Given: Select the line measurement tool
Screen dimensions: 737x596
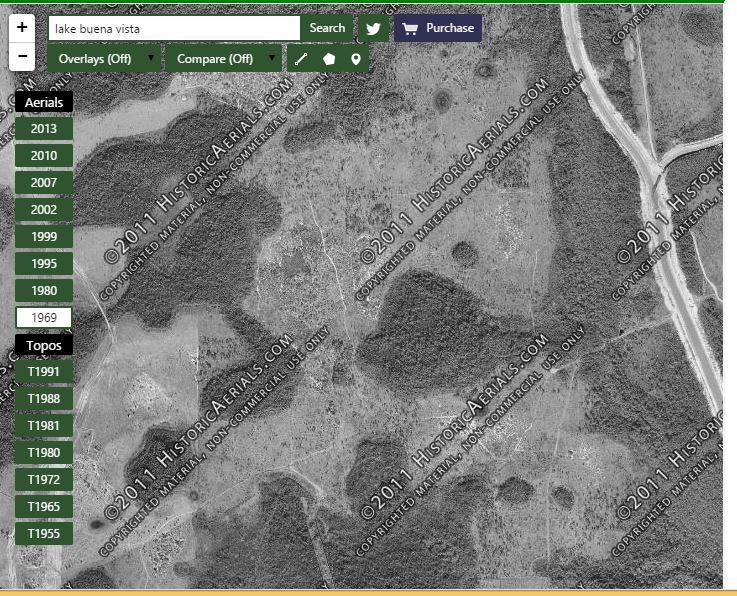Looking at the screenshot, I should 301,59.
